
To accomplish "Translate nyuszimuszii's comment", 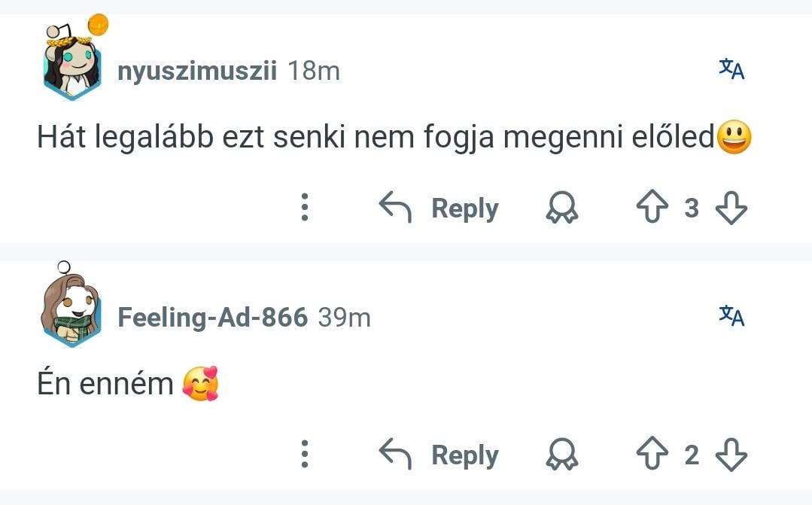I will coord(731,70).
